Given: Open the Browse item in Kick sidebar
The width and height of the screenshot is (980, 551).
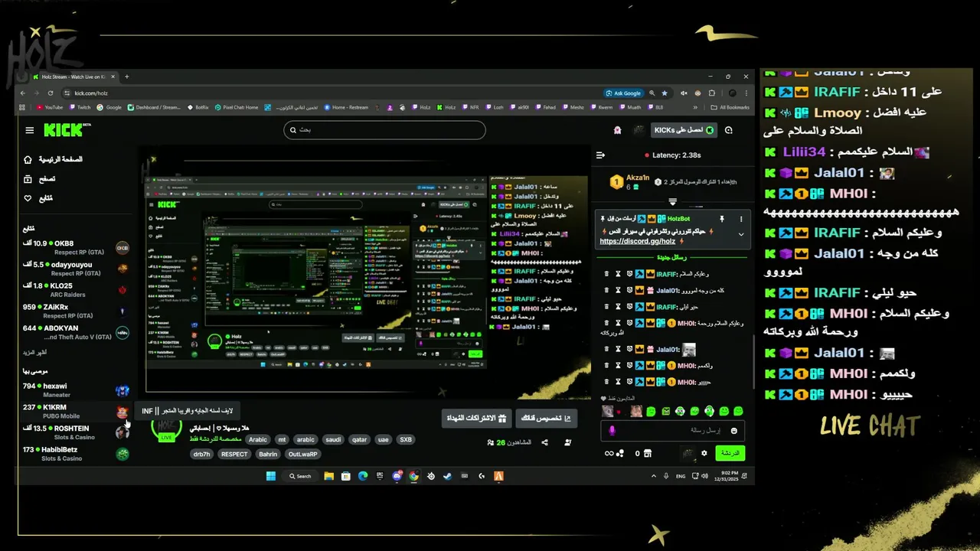Looking at the screenshot, I should 40,179.
